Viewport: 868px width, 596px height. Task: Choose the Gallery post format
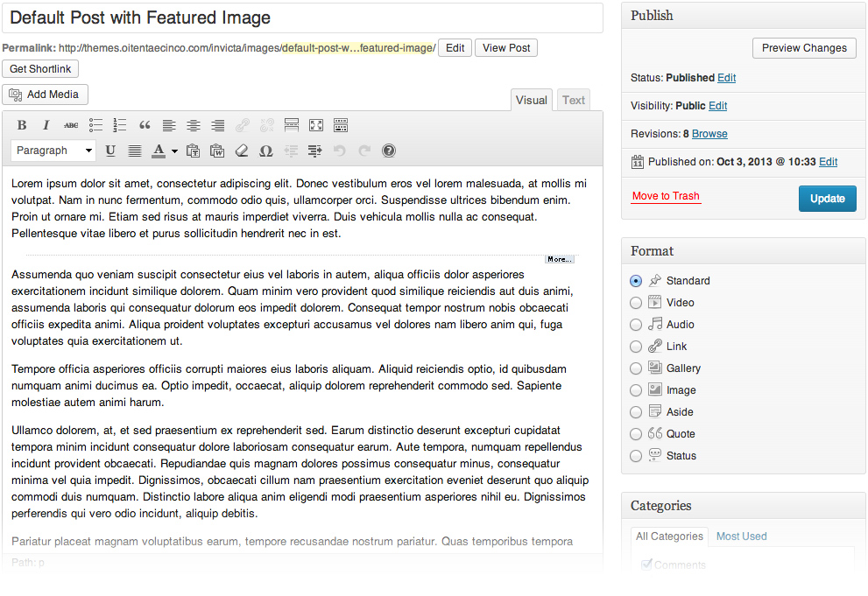click(636, 368)
